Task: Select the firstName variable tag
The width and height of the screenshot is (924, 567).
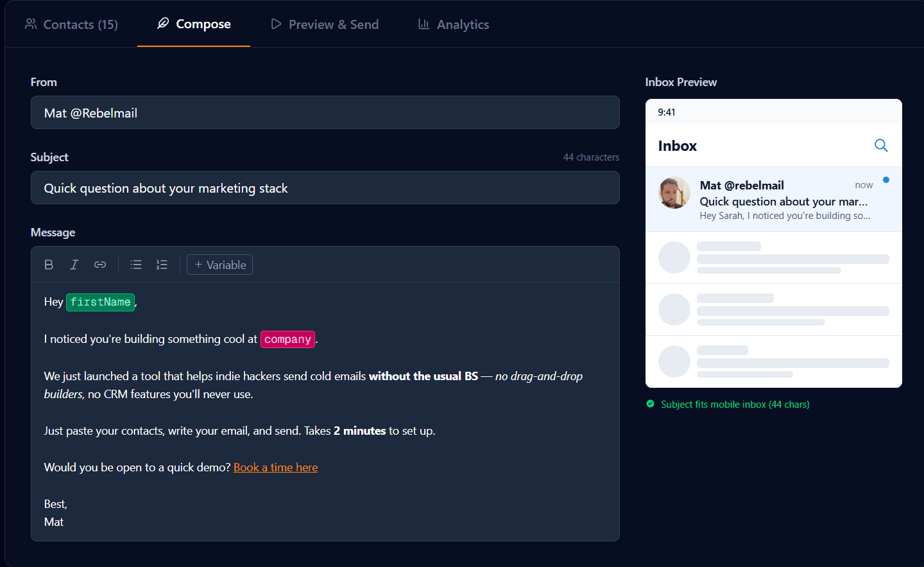Action: [x=100, y=302]
